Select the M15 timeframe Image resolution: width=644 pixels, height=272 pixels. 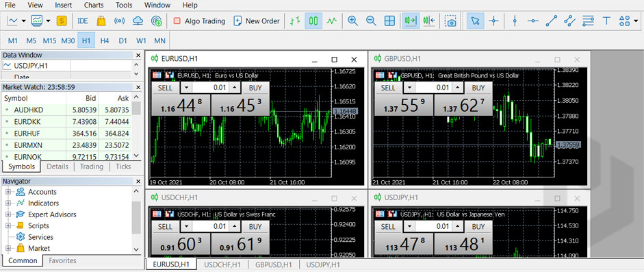(49, 40)
